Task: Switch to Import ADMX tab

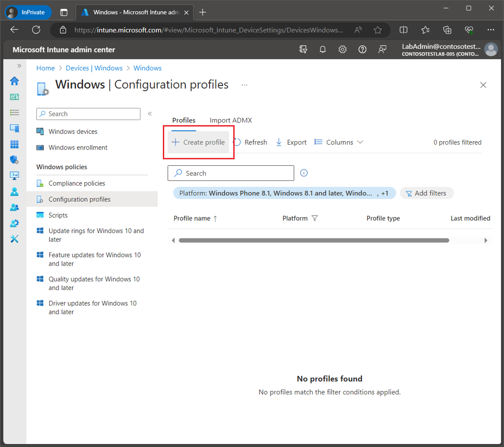Action: 231,120
